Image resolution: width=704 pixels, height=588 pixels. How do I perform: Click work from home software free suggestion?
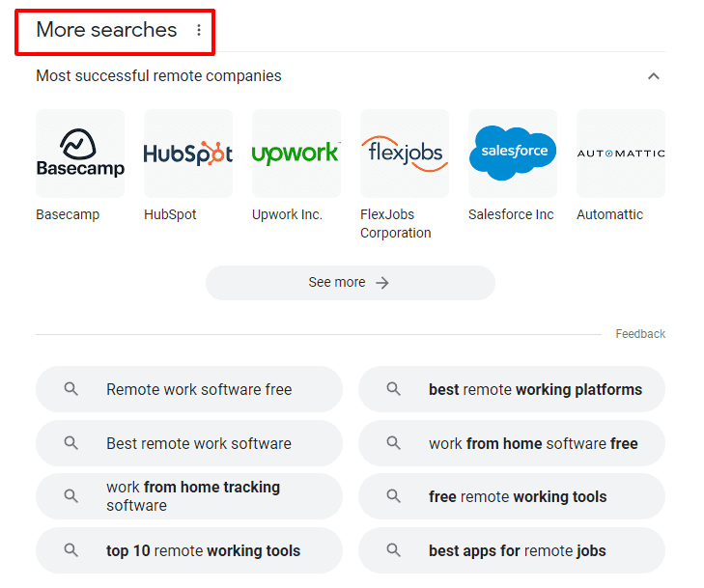coord(512,443)
